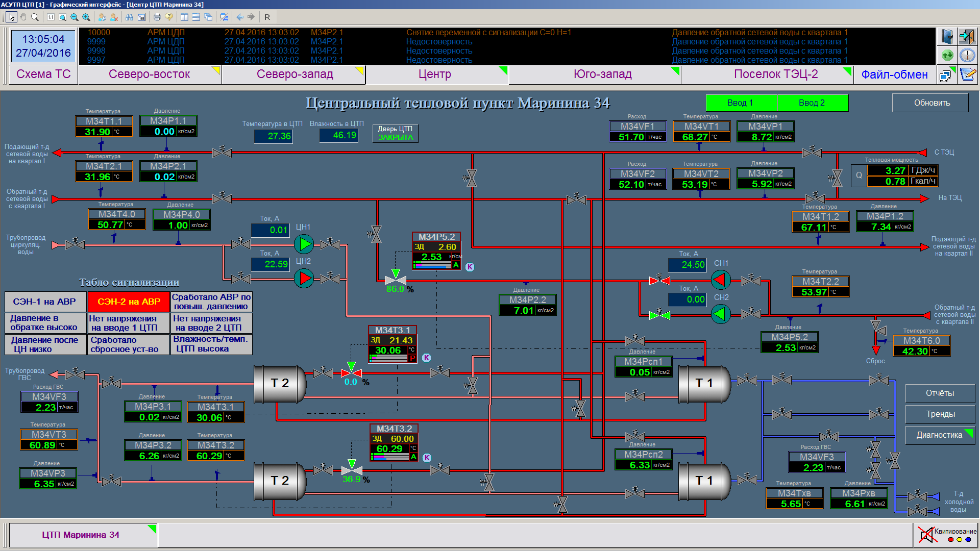Screen dimensions: 980x551
Task: Click the exit door icon
Action: pos(967,37)
